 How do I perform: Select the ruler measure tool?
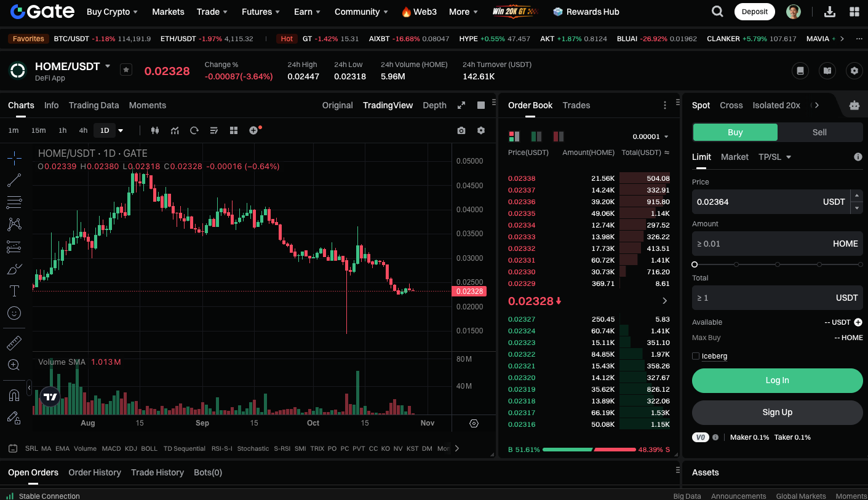coord(14,343)
